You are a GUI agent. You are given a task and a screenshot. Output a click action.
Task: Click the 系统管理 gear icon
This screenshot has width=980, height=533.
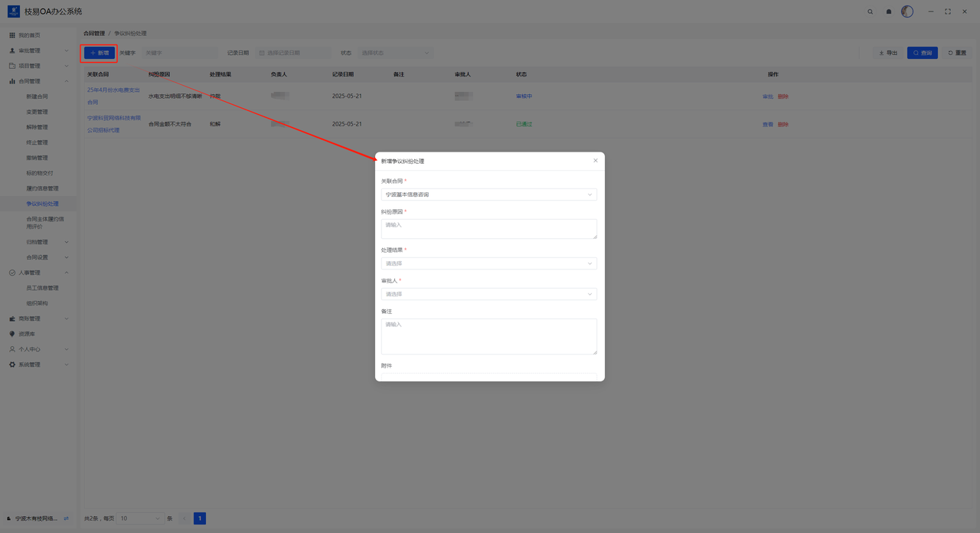(x=12, y=365)
